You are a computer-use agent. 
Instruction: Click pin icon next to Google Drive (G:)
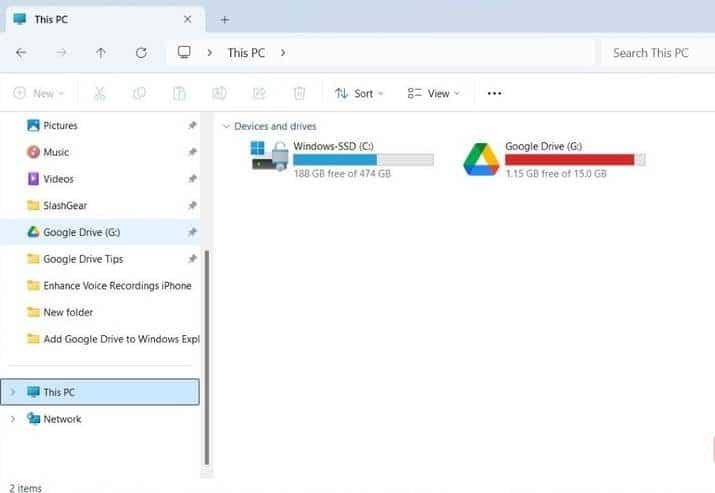(192, 233)
